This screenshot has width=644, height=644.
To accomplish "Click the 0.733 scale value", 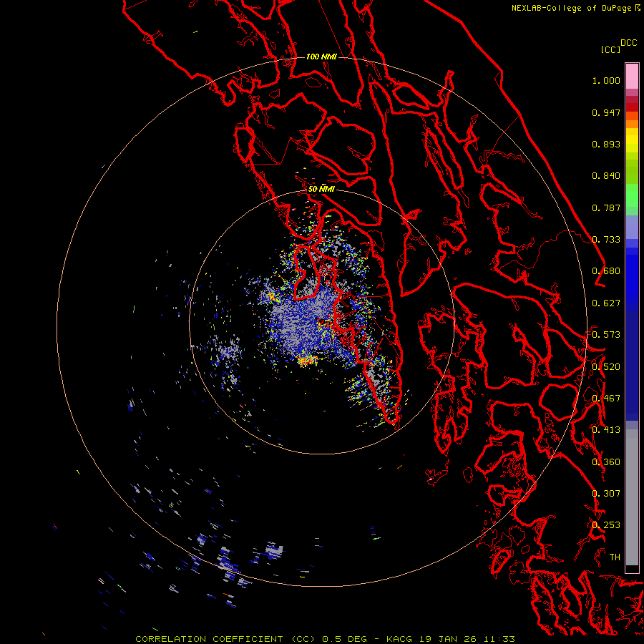I will click(x=606, y=240).
